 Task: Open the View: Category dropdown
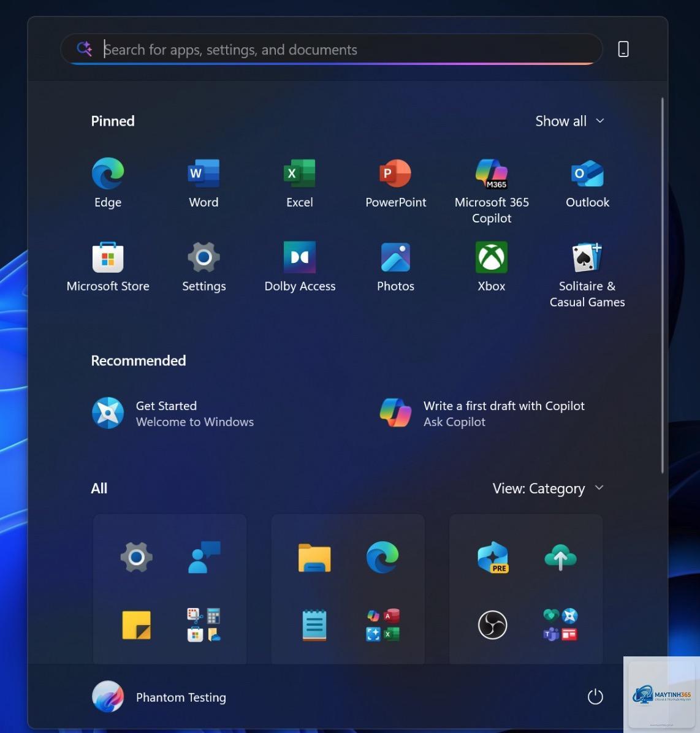548,488
